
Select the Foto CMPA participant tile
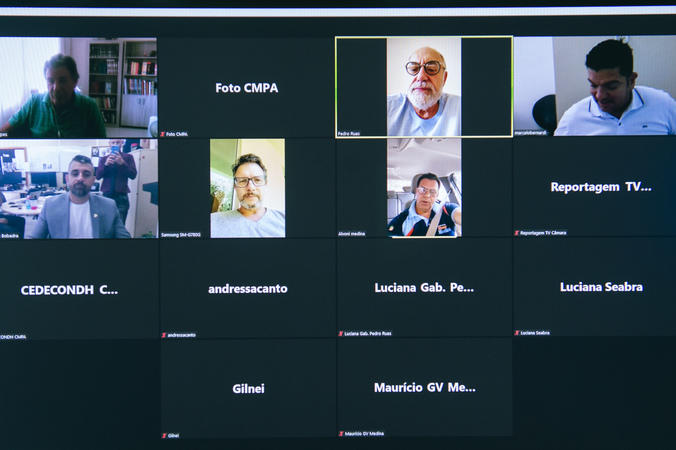tap(247, 88)
